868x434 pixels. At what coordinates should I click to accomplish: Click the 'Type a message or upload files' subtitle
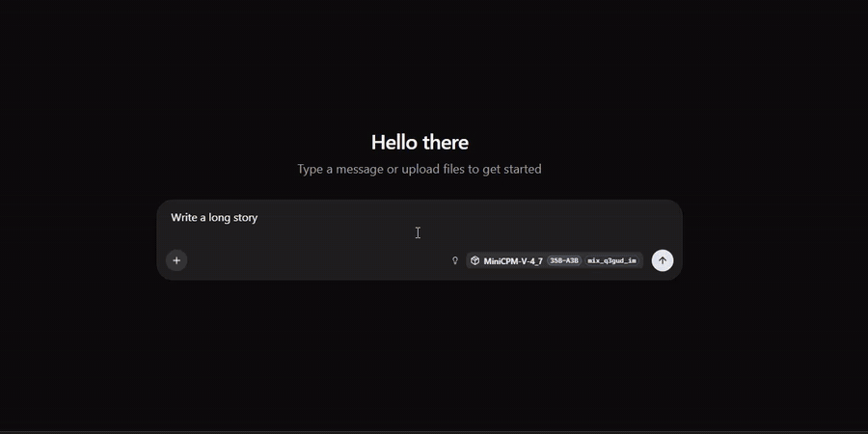(x=420, y=169)
